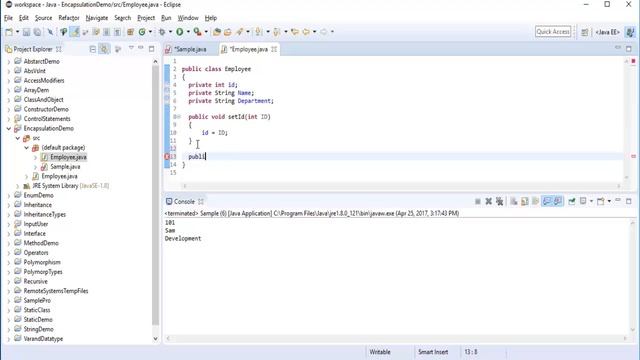Open the Run button dropdown arrow
Screen dimensions: 640x360
(188, 32)
